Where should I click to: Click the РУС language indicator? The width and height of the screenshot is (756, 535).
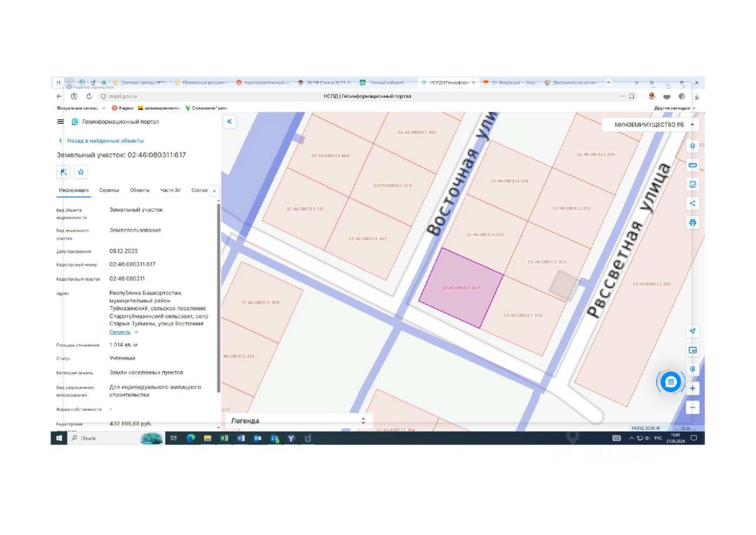[x=658, y=438]
